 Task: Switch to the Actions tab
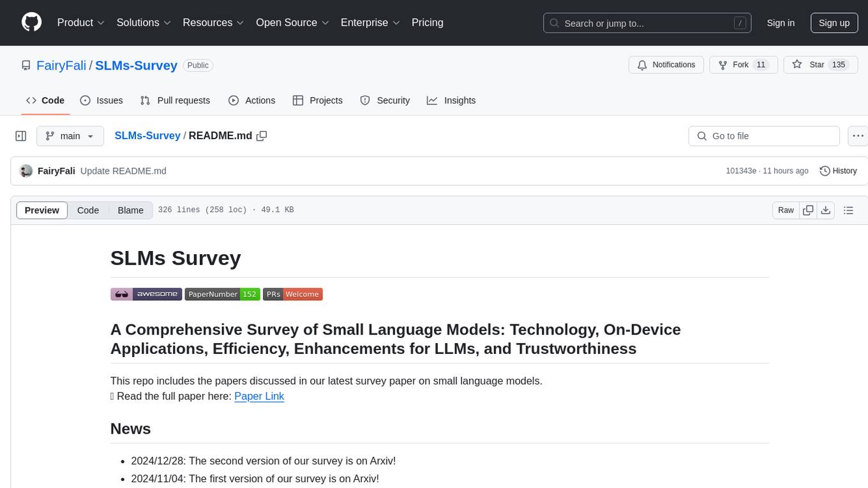[251, 100]
